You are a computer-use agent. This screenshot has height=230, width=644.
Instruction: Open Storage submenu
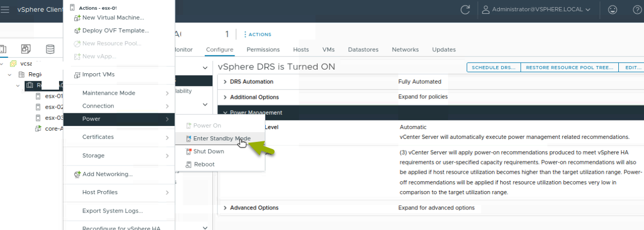[119, 156]
